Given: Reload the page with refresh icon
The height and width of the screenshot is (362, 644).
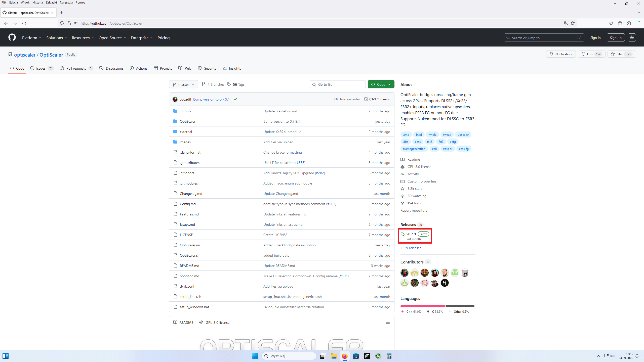Looking at the screenshot, I should [24, 23].
